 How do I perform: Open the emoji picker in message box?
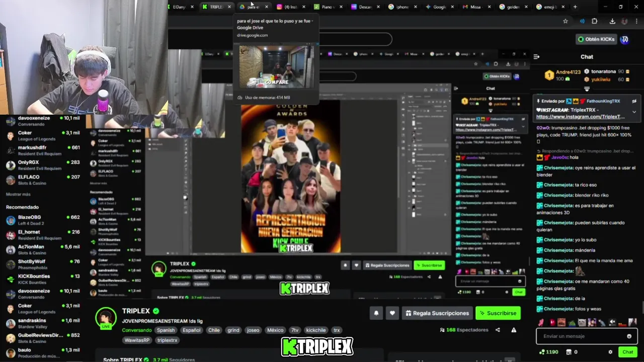(x=629, y=336)
